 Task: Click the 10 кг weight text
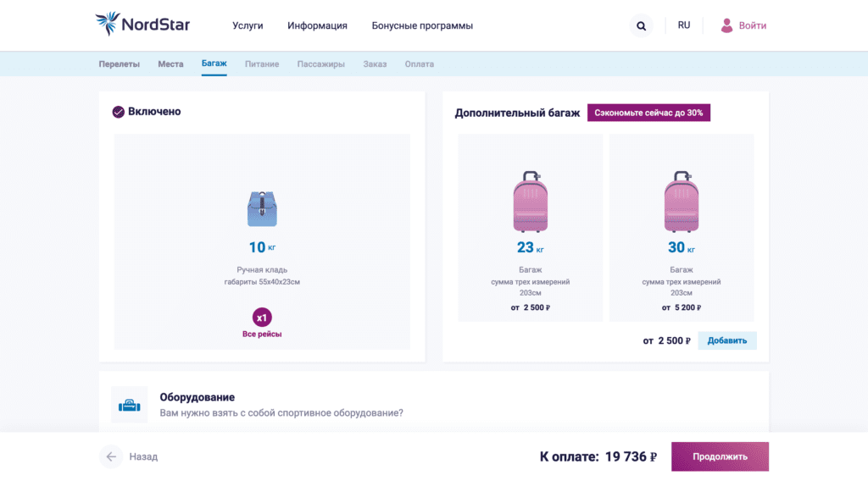point(262,247)
